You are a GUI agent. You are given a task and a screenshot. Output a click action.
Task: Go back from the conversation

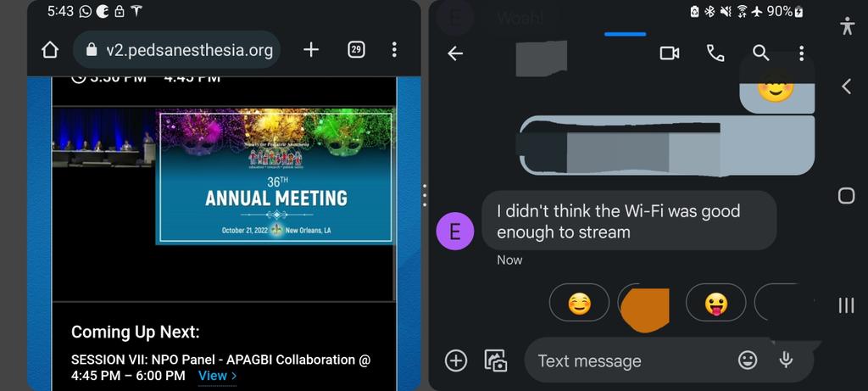(455, 53)
